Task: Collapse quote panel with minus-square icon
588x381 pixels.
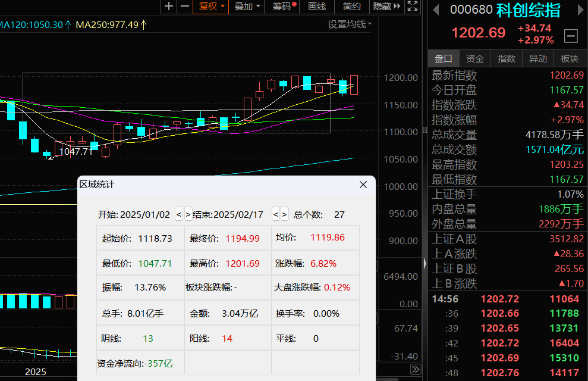Action: 570,36
